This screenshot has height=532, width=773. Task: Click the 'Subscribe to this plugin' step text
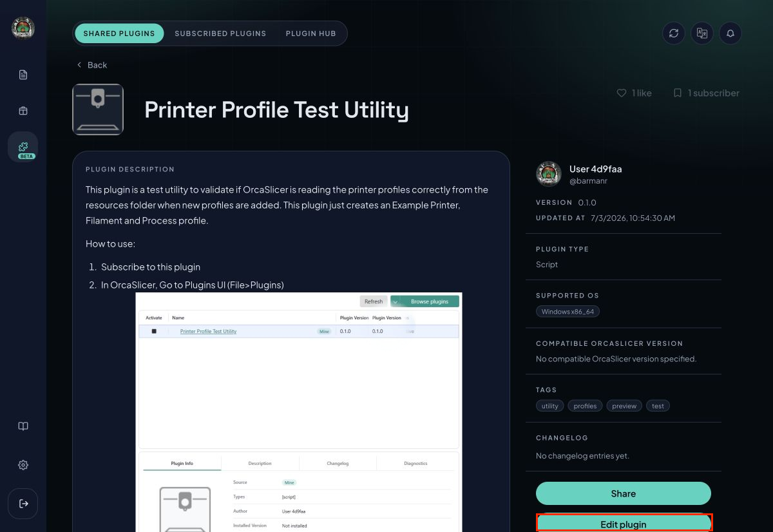pos(151,267)
